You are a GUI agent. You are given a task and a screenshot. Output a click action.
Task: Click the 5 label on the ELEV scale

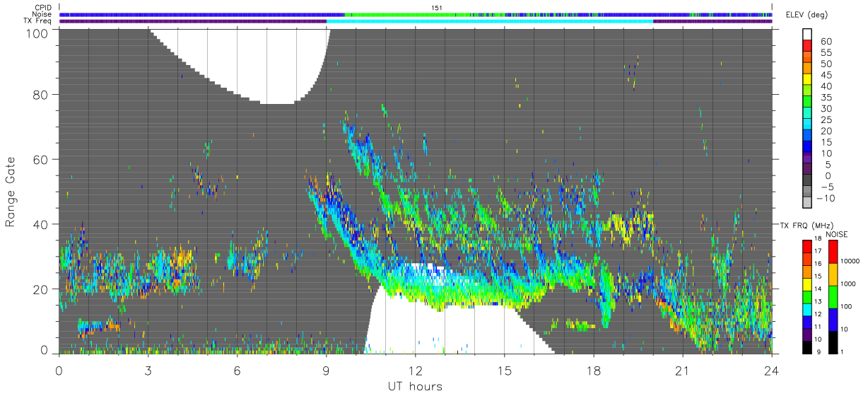[828, 164]
